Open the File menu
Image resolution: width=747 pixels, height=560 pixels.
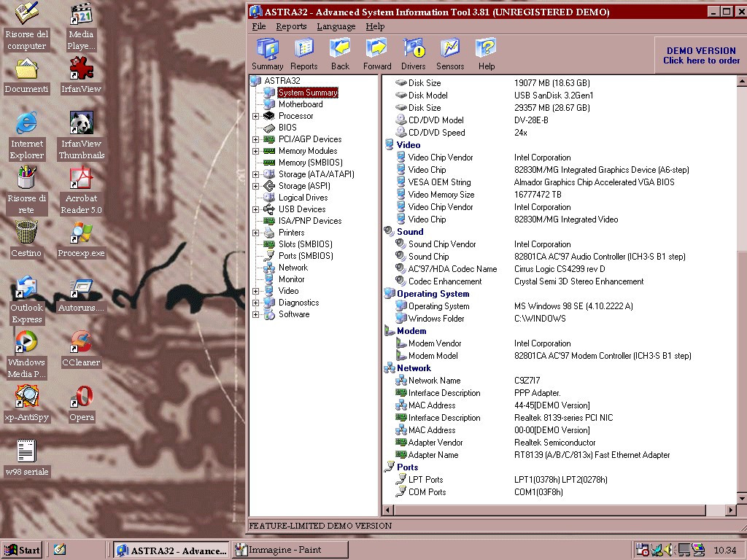pos(259,26)
